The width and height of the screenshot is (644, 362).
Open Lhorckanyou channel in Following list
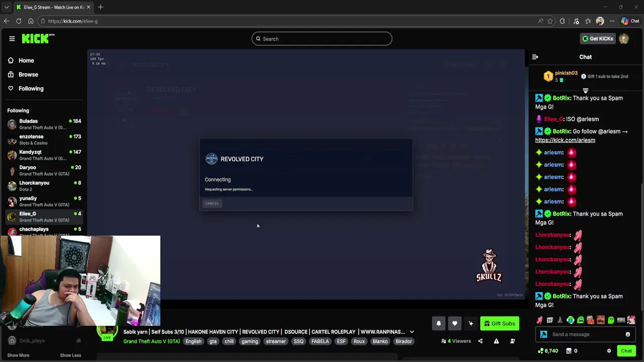44,186
